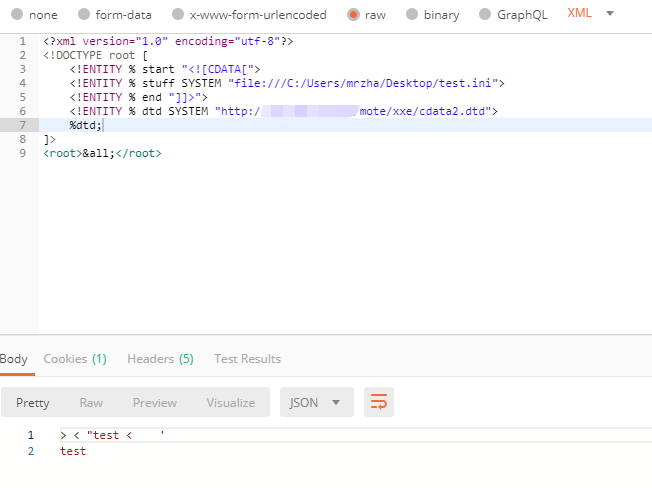Click the ENTITY % start line
This screenshot has height=488, width=652.
coord(165,69)
